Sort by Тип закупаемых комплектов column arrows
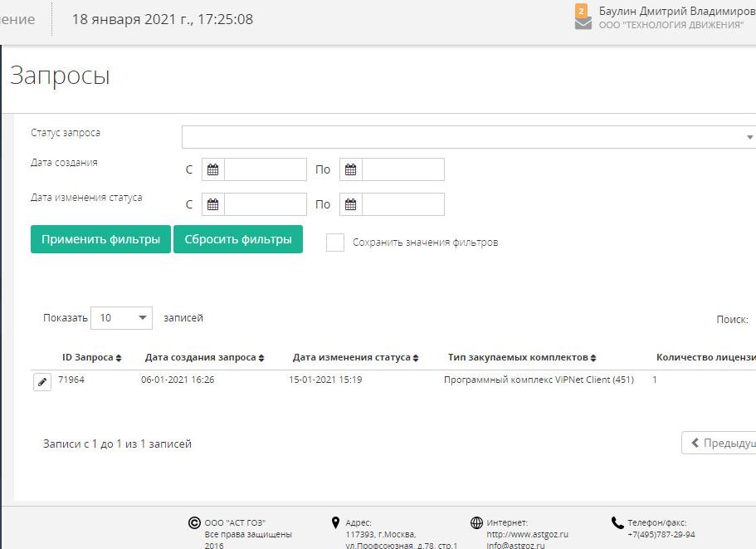This screenshot has height=549, width=756. [593, 358]
